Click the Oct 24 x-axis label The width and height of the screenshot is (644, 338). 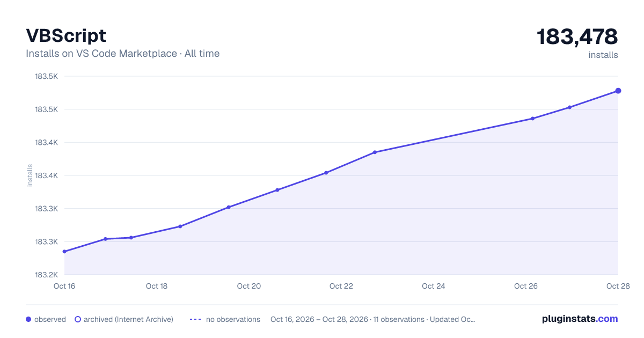(x=434, y=286)
